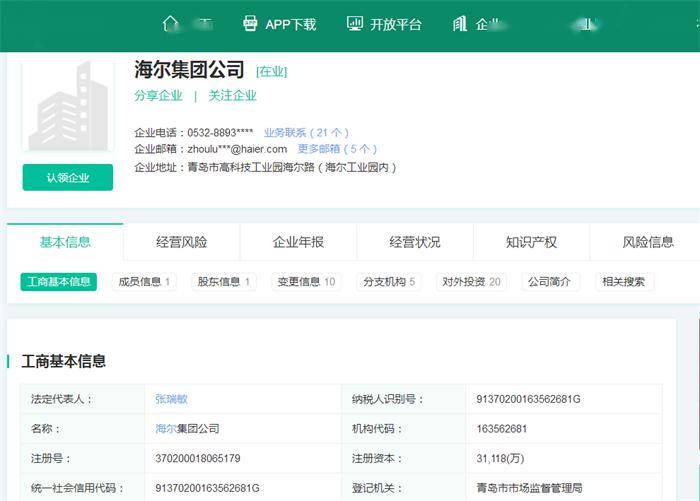Click the company logo placeholder image
700x501 pixels.
click(68, 106)
